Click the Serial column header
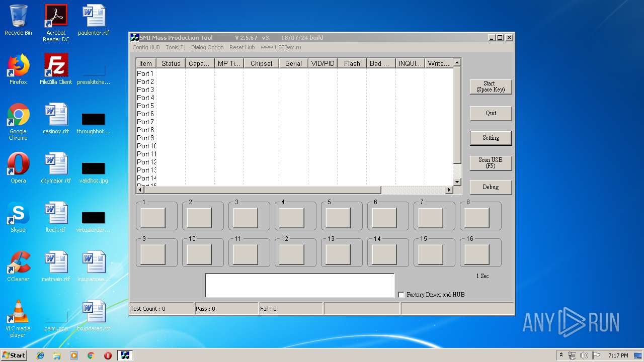The height and width of the screenshot is (362, 644). click(x=293, y=63)
